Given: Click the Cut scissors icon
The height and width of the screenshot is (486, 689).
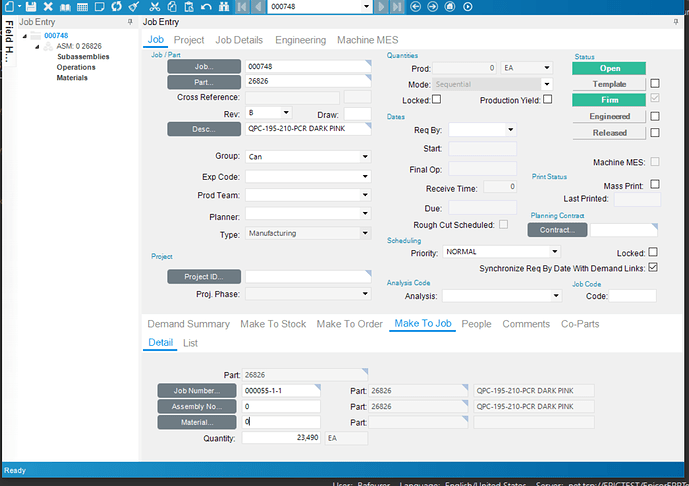Looking at the screenshot, I should [x=155, y=7].
